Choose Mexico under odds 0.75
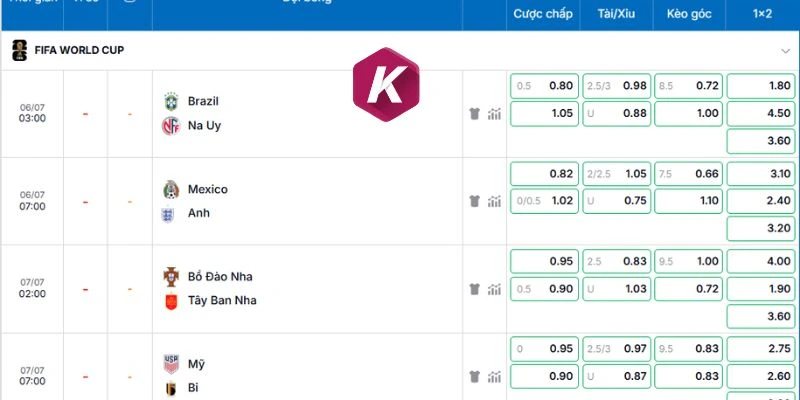The height and width of the screenshot is (400, 800). click(617, 201)
